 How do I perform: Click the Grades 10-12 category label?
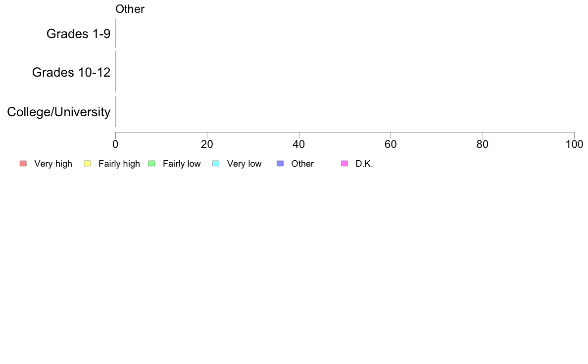[71, 72]
